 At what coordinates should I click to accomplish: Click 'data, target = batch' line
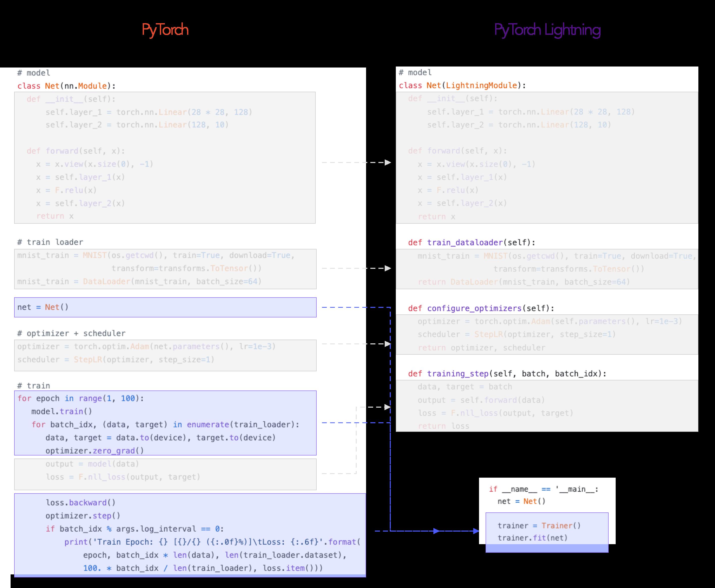pos(465,387)
